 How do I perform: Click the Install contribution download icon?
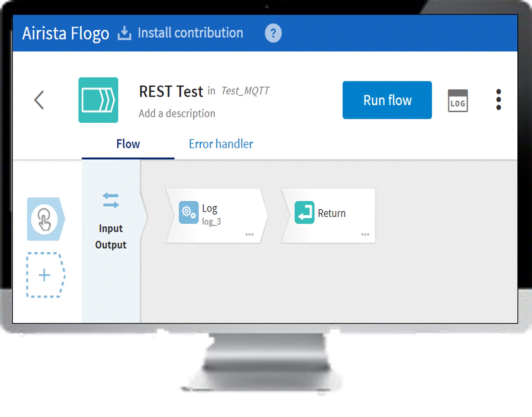pyautogui.click(x=124, y=33)
